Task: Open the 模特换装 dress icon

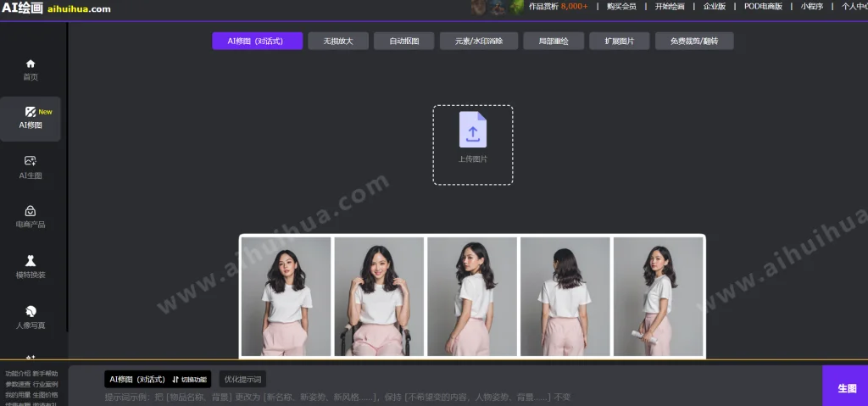Action: (x=31, y=260)
